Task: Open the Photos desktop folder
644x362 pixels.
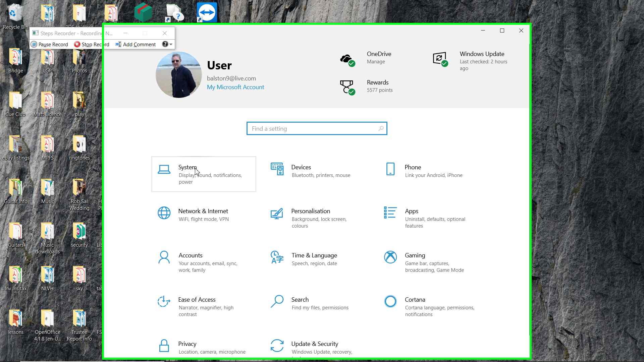Action: tap(79, 60)
